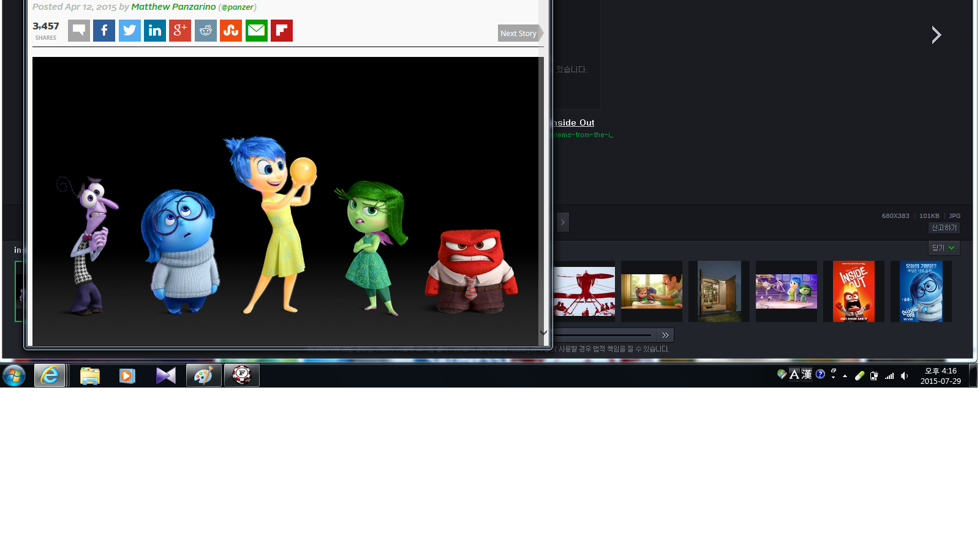Share the article on Google Plus
Viewport: 980px width, 551px height.
click(180, 31)
